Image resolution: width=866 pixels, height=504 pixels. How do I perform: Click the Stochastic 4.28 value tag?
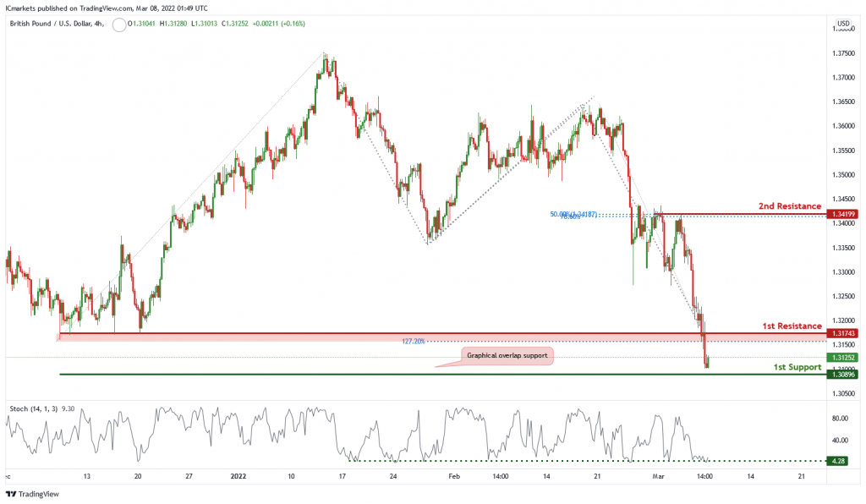838,460
